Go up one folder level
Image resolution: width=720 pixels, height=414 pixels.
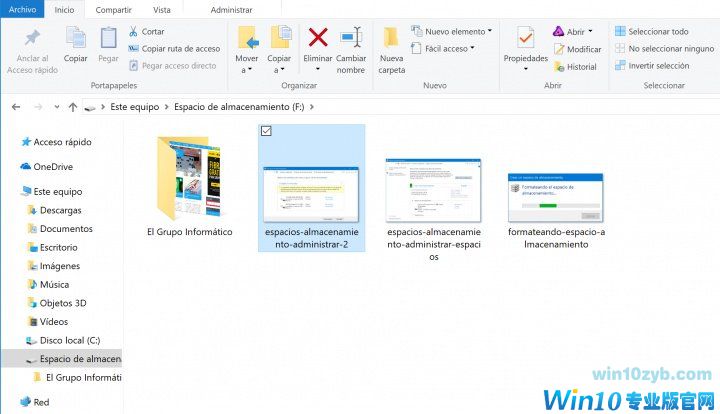(73, 107)
